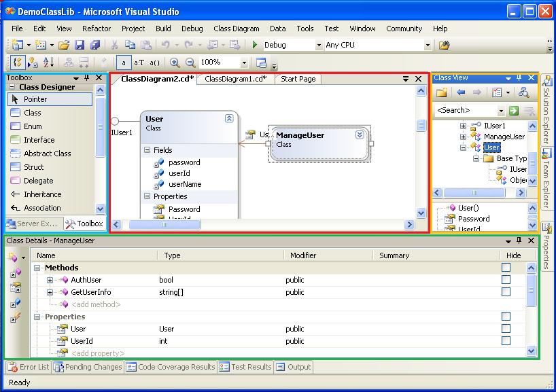
Task: Collapse the Methods section in Class Details
Action: pyautogui.click(x=38, y=268)
